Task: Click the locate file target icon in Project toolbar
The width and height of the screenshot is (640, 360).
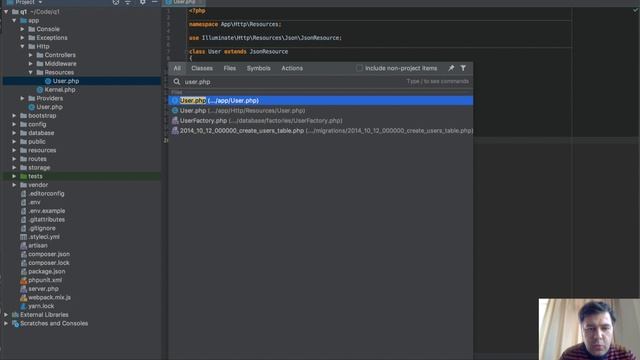Action: click(116, 2)
